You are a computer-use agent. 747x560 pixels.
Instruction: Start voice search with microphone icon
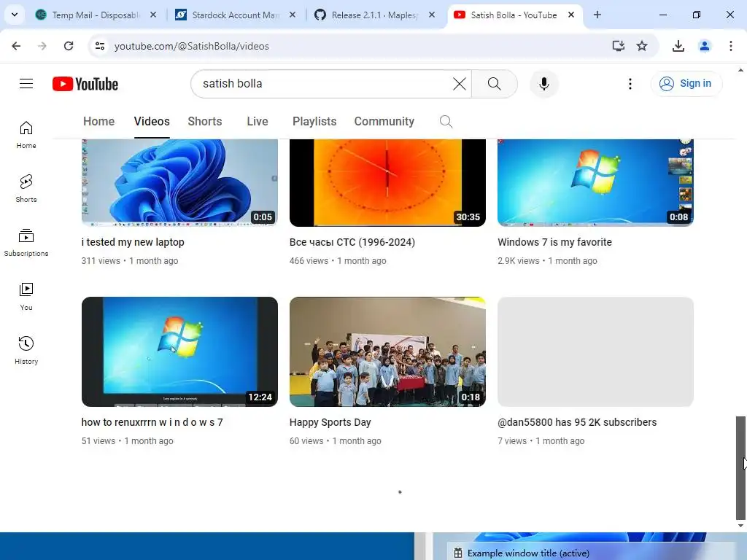click(543, 84)
